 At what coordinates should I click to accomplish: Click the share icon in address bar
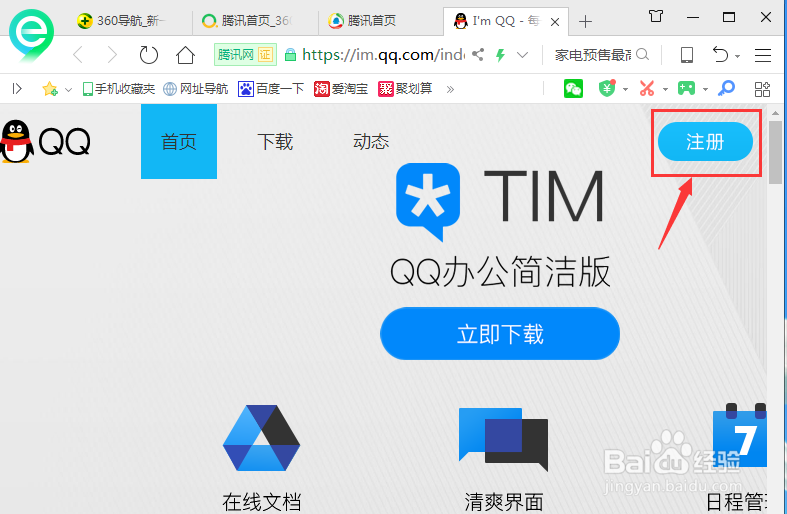pos(478,55)
